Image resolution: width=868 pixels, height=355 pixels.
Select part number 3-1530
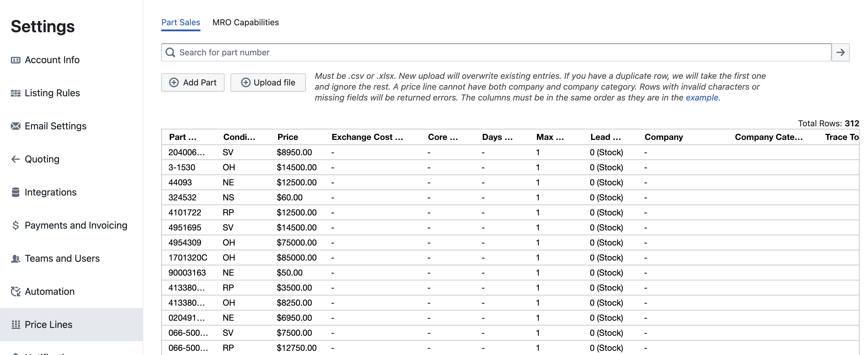(181, 167)
